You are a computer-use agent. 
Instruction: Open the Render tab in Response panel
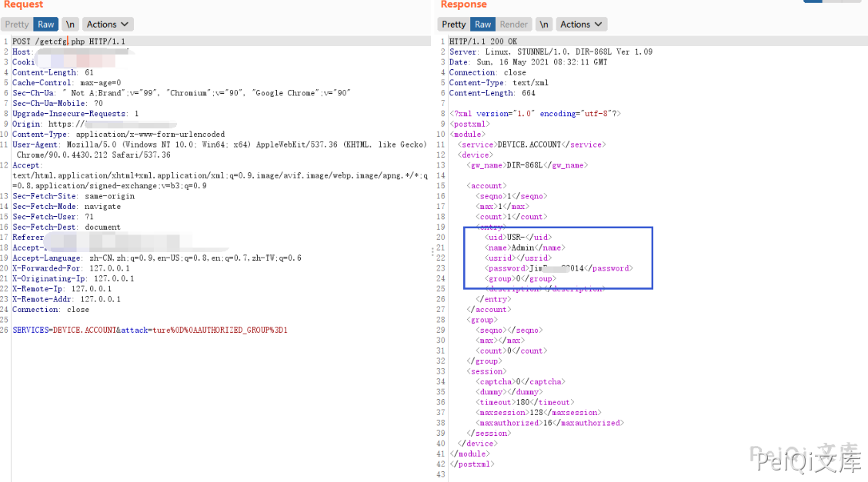click(x=514, y=25)
